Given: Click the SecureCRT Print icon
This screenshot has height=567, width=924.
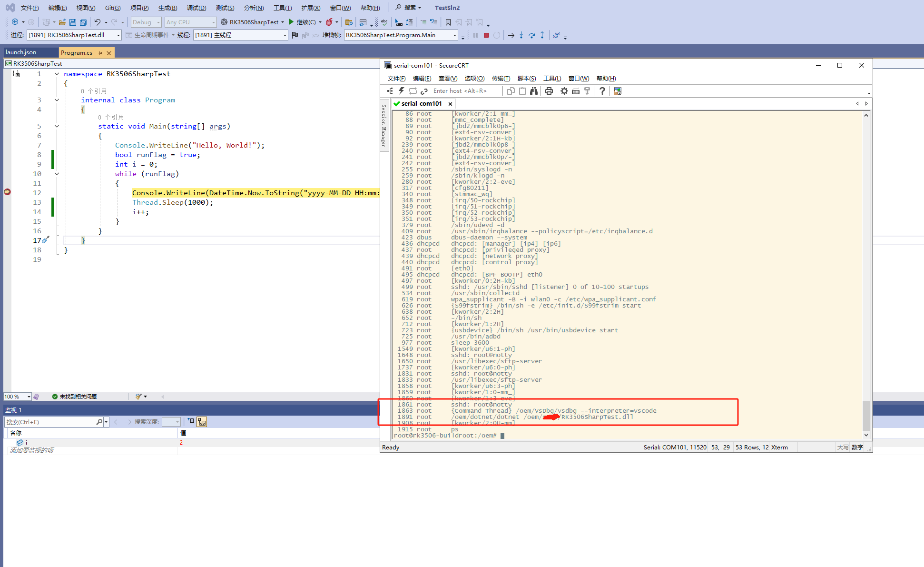Looking at the screenshot, I should (549, 91).
